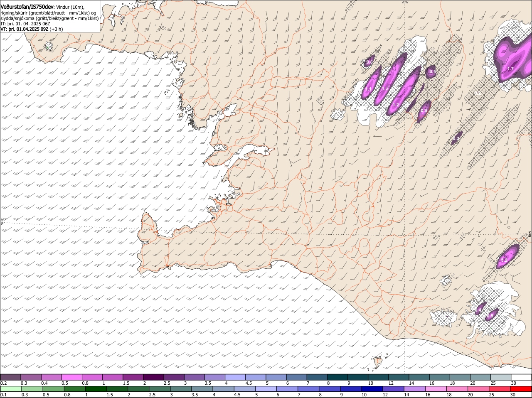Viewport: 532px width, 398px height.
Task: Click the lilac 14–16 swatch in lower legend
Action: pyautogui.click(x=415, y=389)
